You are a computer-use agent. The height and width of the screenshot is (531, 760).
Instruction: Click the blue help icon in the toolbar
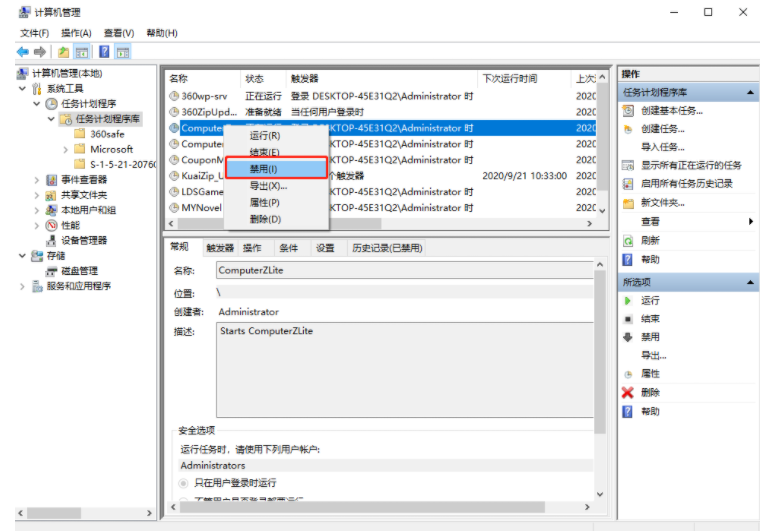(x=104, y=52)
